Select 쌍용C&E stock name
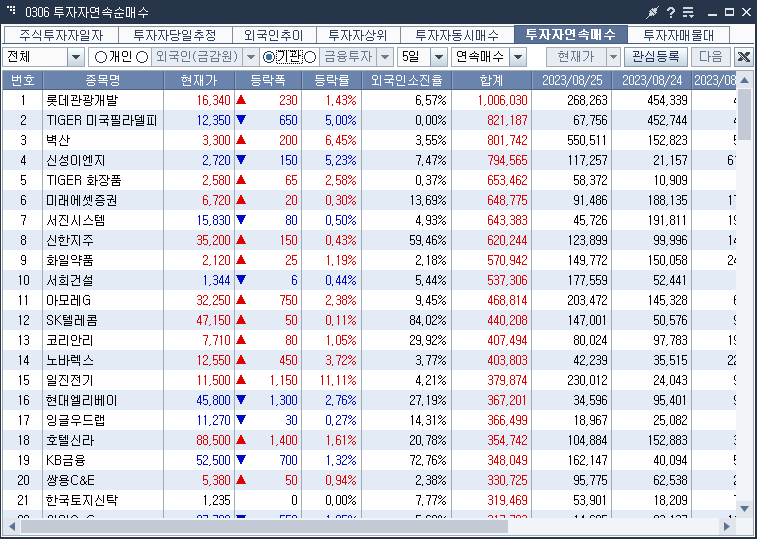Viewport: 757px width, 539px height. (x=70, y=480)
